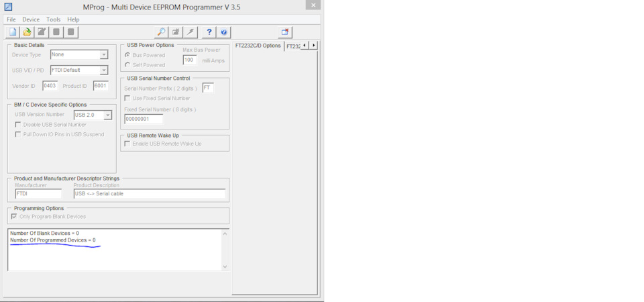Click the Open folder toolbar icon
Viewport: 644px width, 302px height.
click(27, 32)
